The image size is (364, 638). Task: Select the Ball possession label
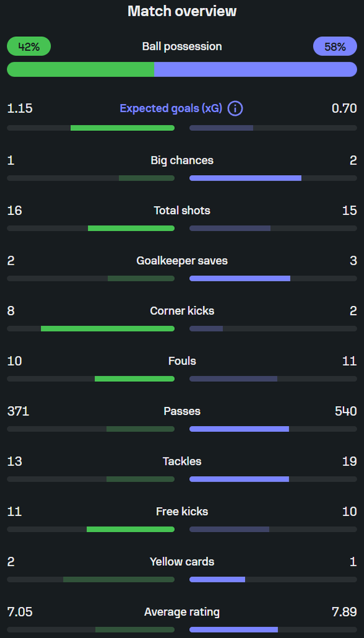[x=182, y=46]
